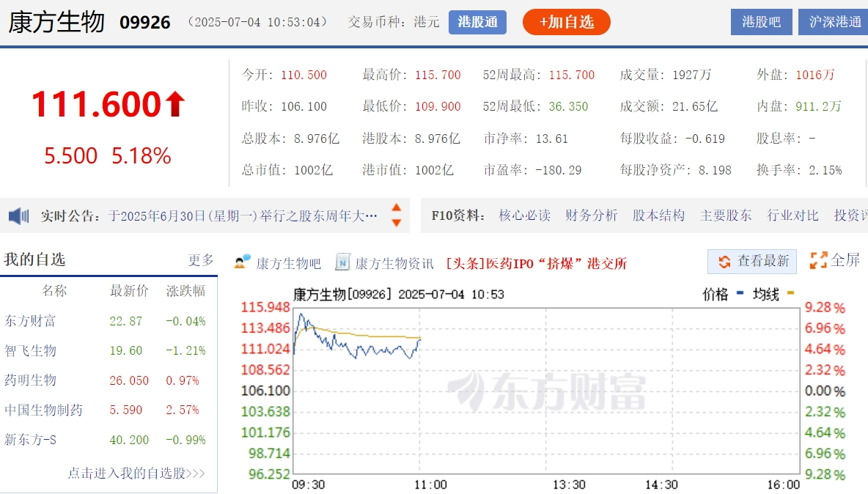Show previous announcement with orange up arrow

(x=397, y=207)
